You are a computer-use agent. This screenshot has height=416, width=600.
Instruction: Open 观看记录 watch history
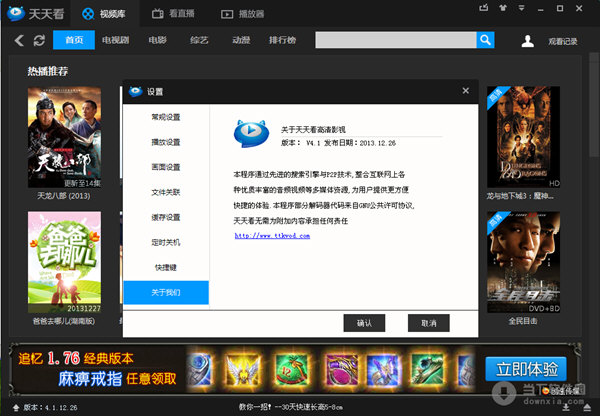(x=562, y=41)
